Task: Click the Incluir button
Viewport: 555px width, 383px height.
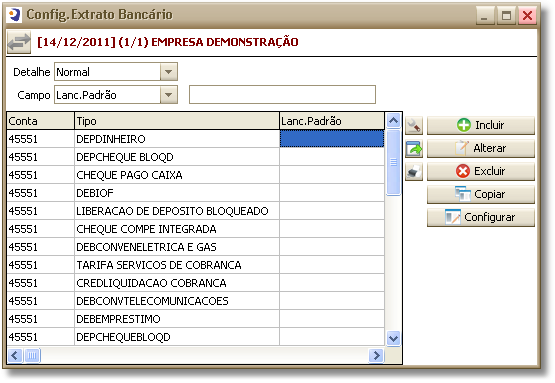Action: coord(481,125)
